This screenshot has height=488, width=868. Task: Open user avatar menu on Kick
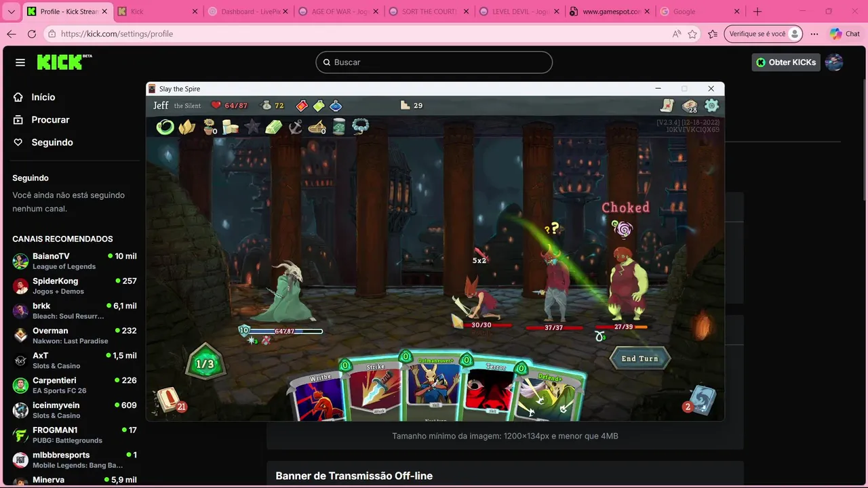pyautogui.click(x=834, y=62)
